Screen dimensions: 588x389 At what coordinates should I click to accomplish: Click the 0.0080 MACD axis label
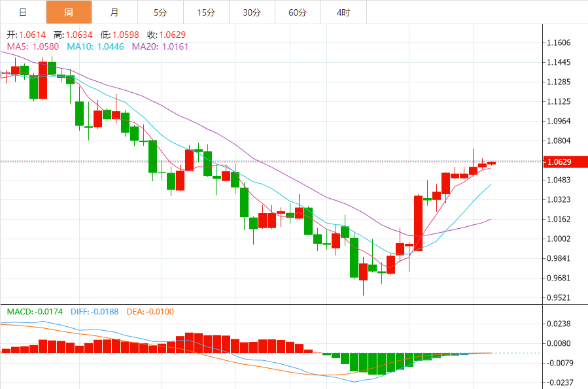[559, 343]
